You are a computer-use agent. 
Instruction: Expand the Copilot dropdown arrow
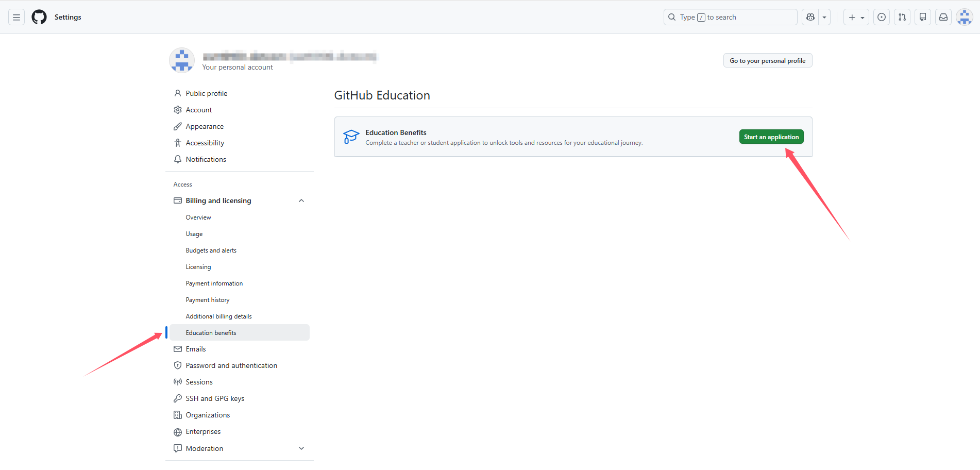[x=824, y=17]
